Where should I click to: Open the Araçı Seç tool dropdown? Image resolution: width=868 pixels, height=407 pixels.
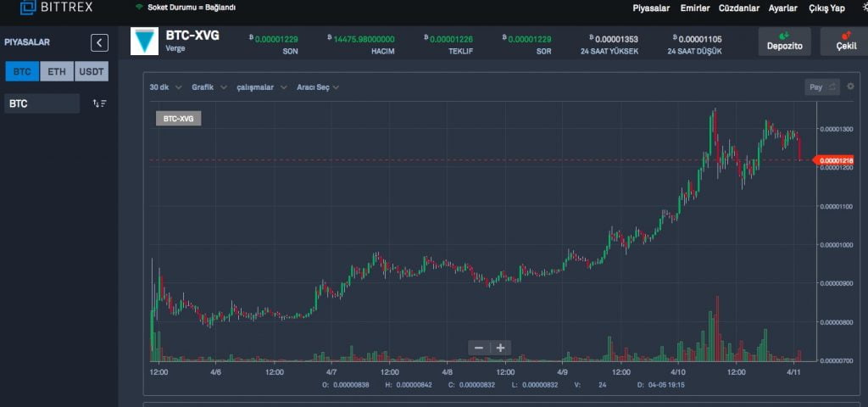(317, 87)
